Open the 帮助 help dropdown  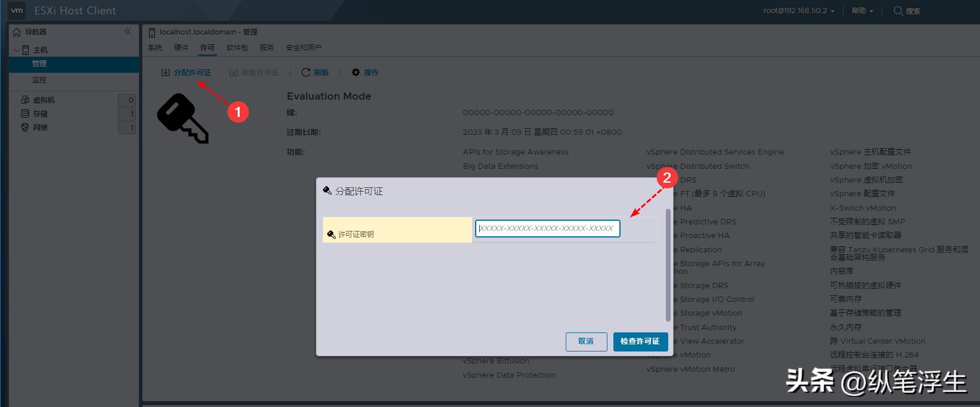862,11
